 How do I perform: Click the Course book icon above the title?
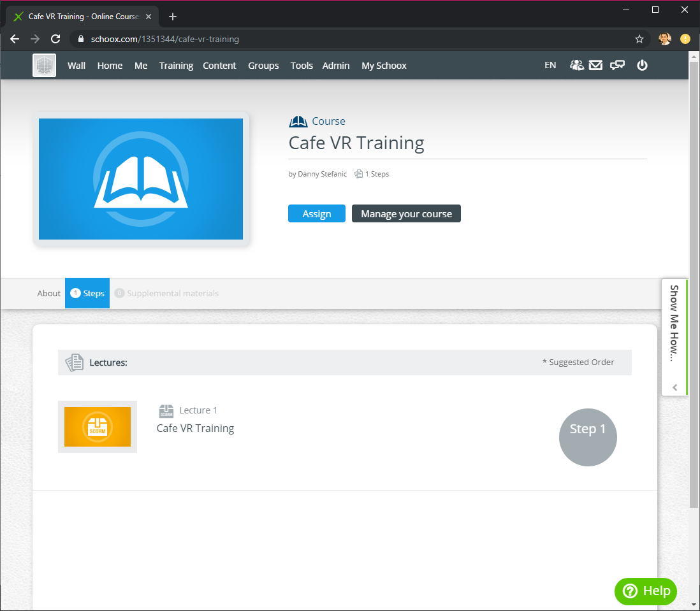coord(298,121)
